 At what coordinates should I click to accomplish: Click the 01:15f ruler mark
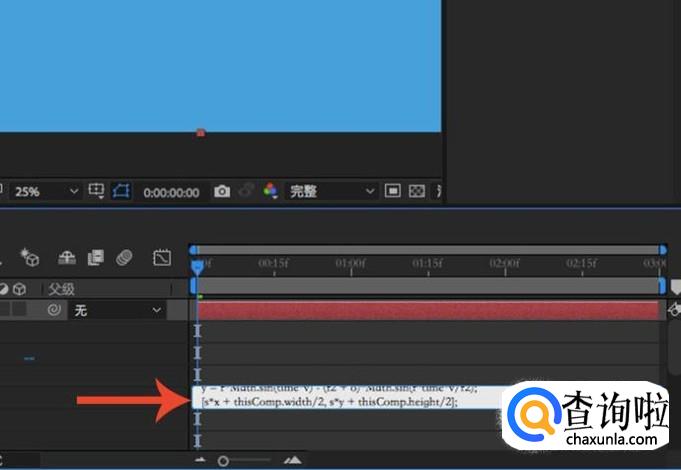coord(428,264)
